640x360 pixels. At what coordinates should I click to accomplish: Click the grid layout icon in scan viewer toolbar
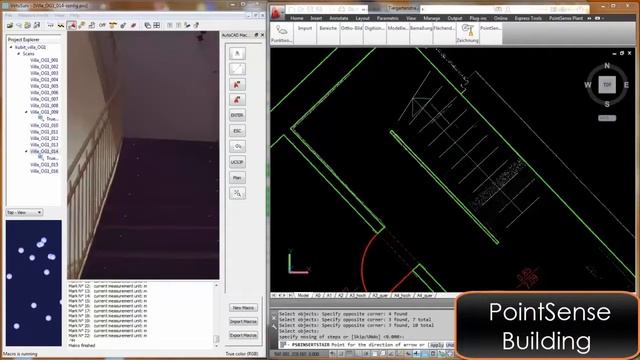(x=157, y=25)
